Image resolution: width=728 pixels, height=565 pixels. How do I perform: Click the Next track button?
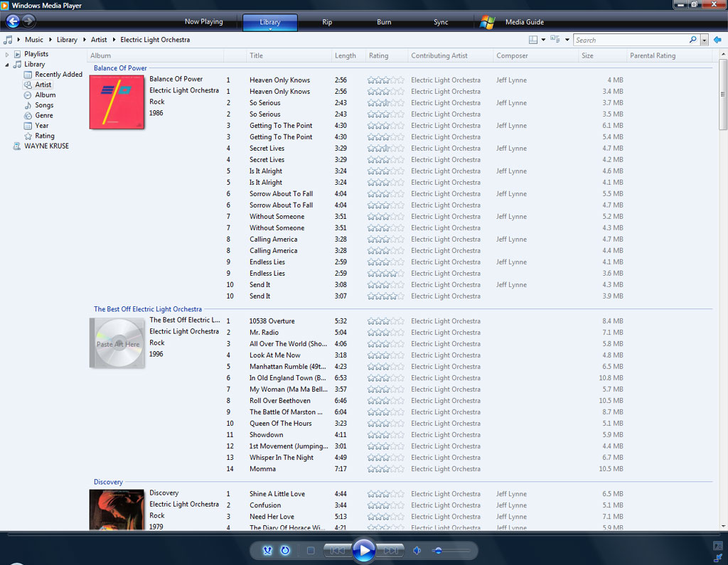click(390, 551)
